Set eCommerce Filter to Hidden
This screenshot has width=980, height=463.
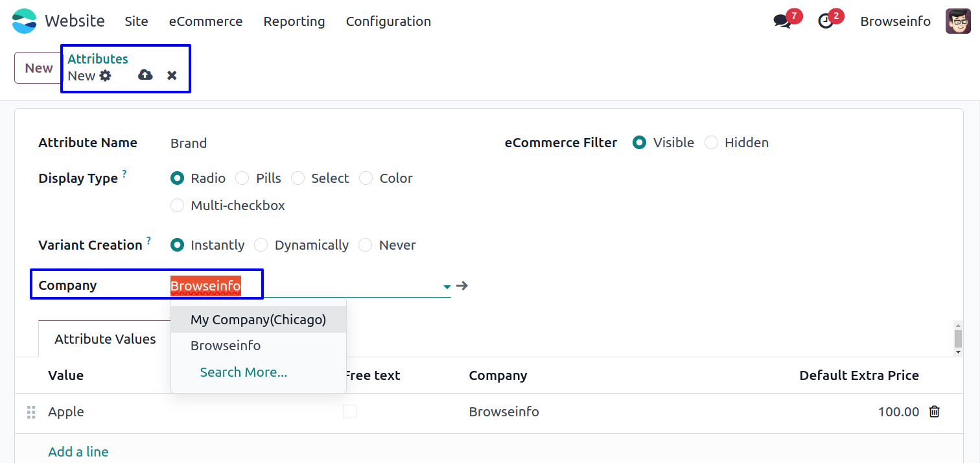point(712,143)
